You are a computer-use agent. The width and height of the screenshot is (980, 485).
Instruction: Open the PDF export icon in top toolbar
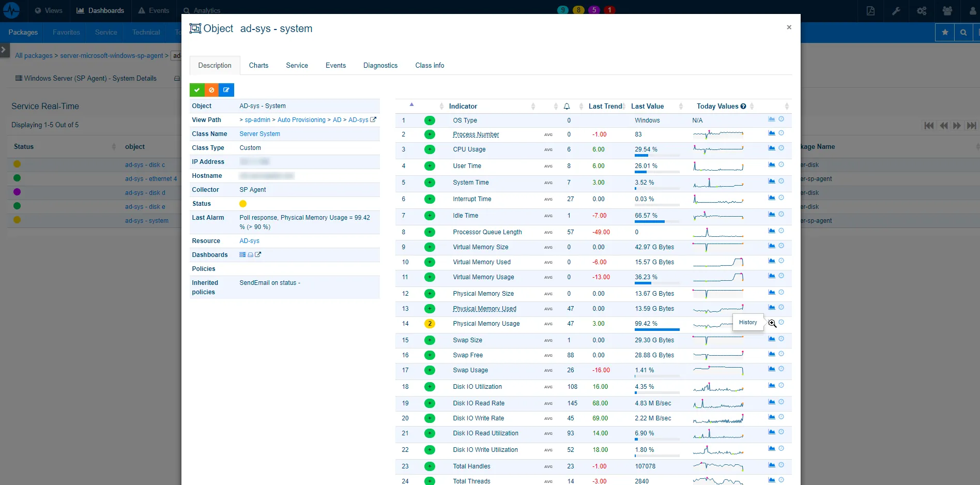(x=870, y=10)
